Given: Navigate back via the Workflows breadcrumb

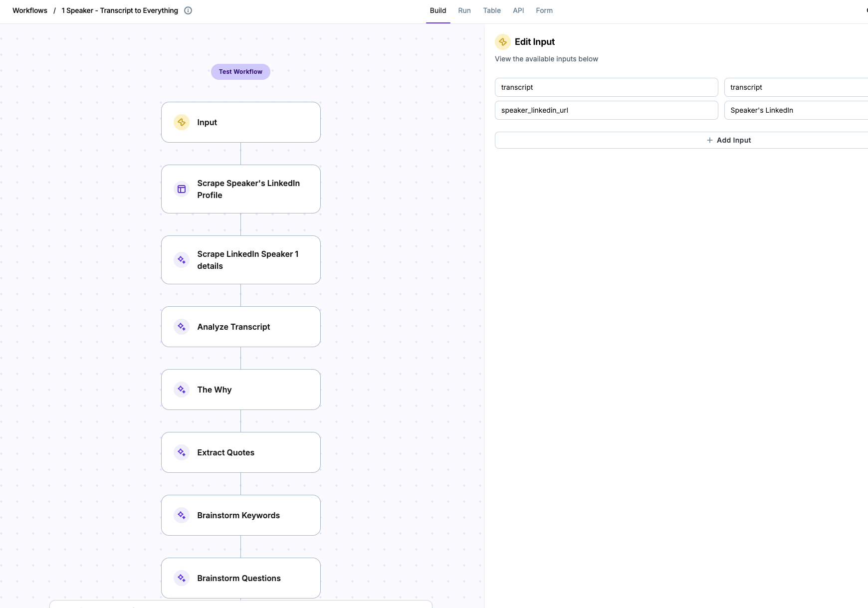Looking at the screenshot, I should point(29,10).
